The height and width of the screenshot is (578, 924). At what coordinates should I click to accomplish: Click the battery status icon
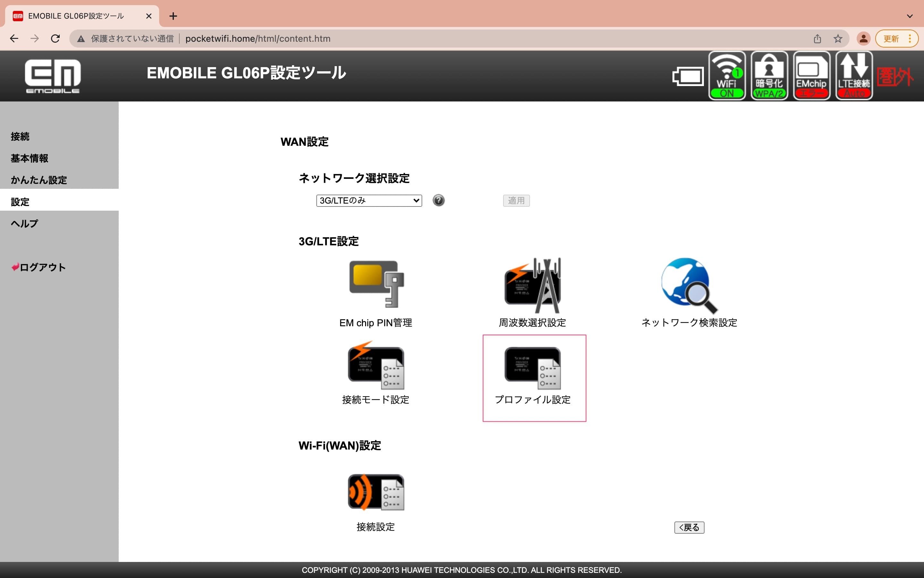click(688, 76)
